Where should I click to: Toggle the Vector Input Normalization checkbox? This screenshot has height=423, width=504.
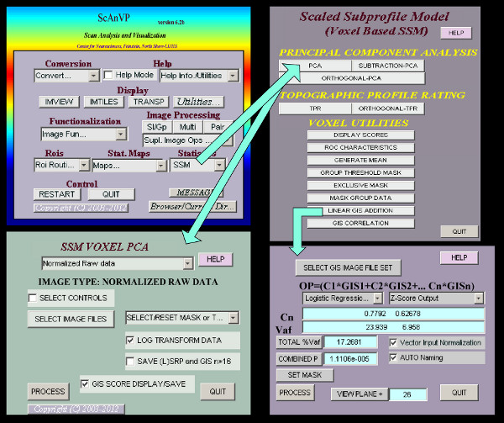pyautogui.click(x=393, y=343)
